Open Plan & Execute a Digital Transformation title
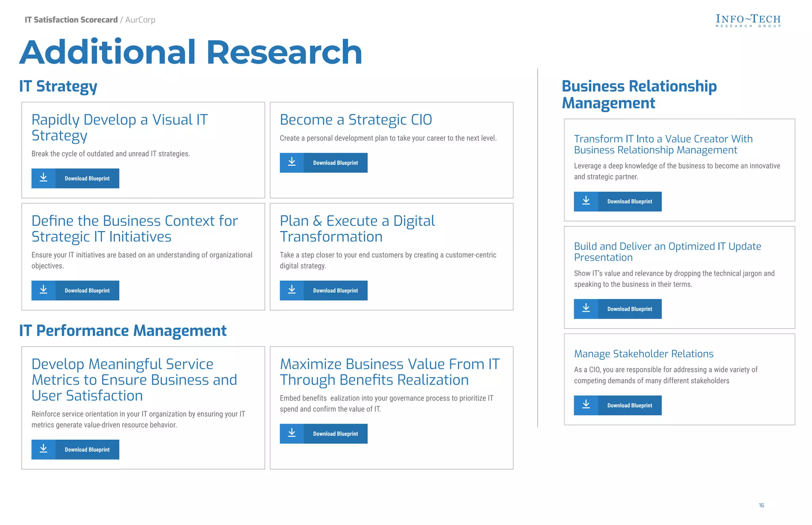The width and height of the screenshot is (812, 525). pyautogui.click(x=357, y=229)
